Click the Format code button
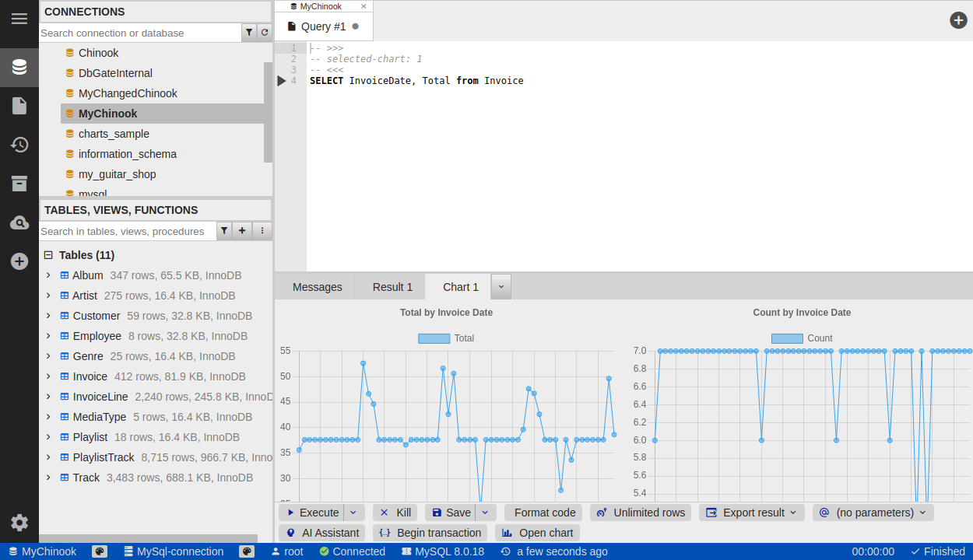Screen dimensions: 973x560 coord(543,513)
